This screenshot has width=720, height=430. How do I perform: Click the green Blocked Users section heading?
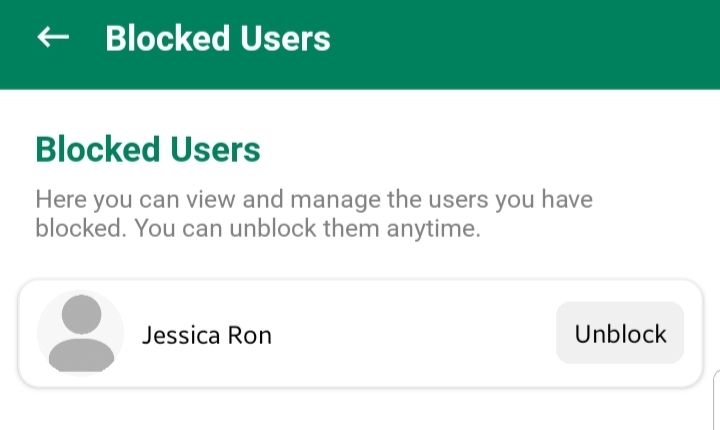pos(148,149)
